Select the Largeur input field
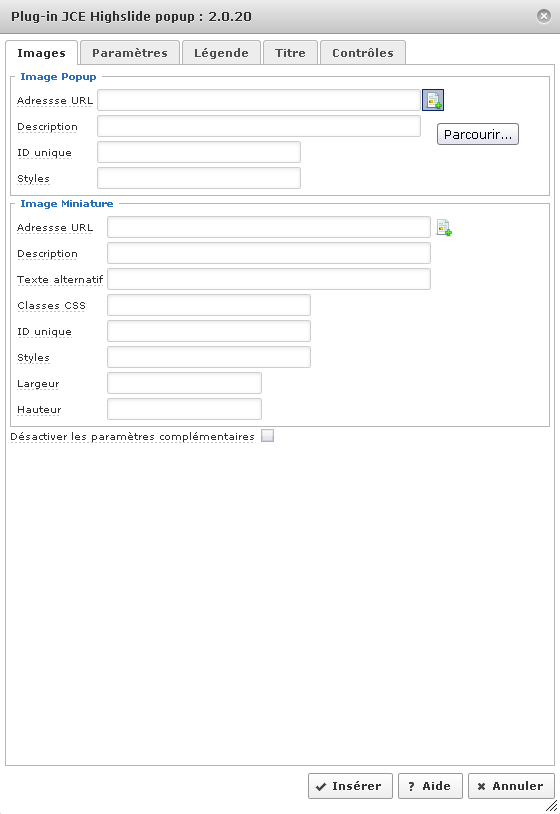 pos(184,383)
